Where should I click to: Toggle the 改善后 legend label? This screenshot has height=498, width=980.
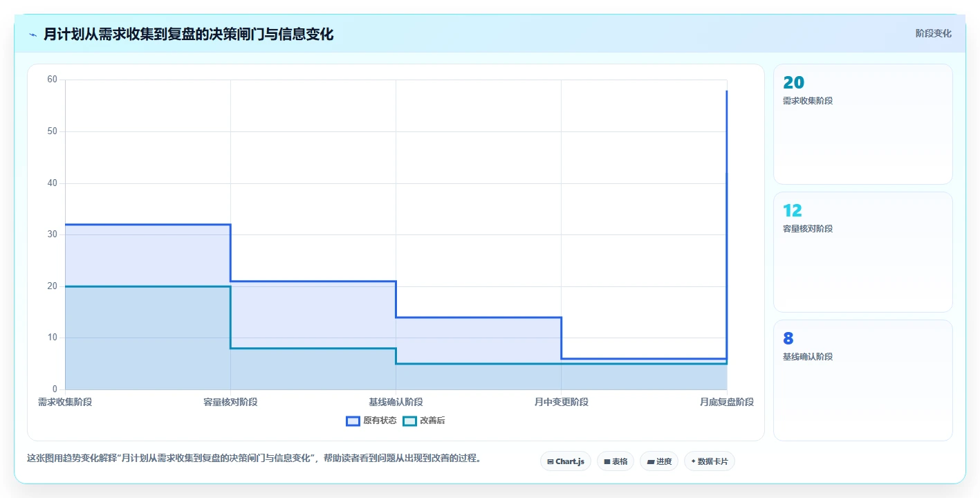click(432, 421)
